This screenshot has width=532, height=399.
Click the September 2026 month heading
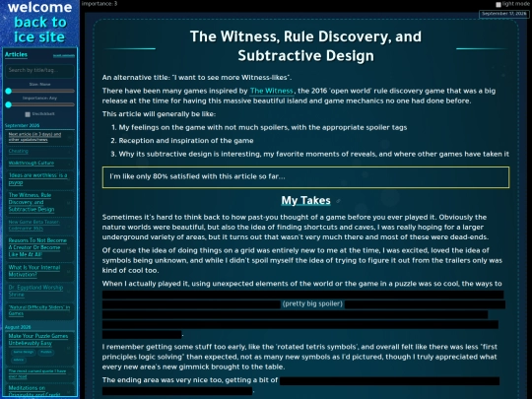(22, 125)
